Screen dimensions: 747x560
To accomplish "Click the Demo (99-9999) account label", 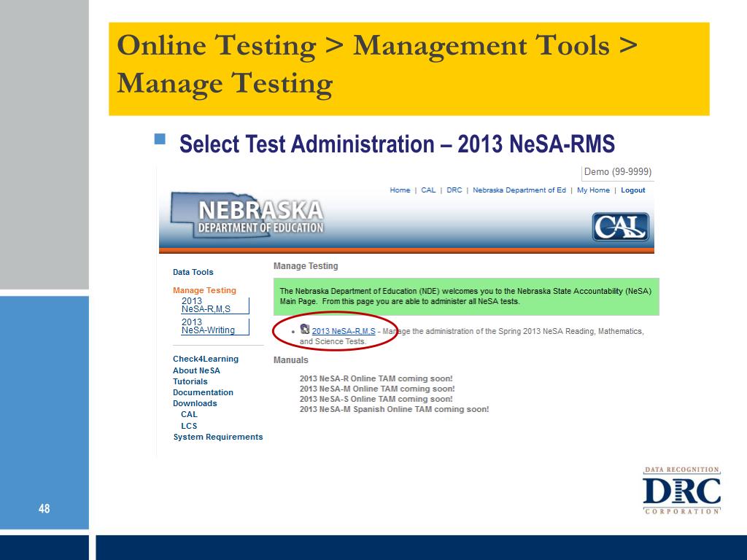I will point(617,172).
